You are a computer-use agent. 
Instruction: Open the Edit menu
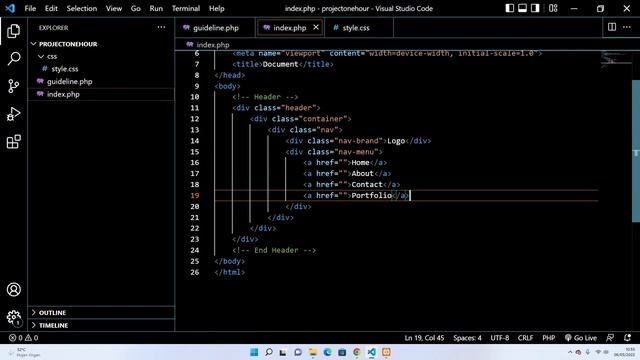(x=51, y=8)
